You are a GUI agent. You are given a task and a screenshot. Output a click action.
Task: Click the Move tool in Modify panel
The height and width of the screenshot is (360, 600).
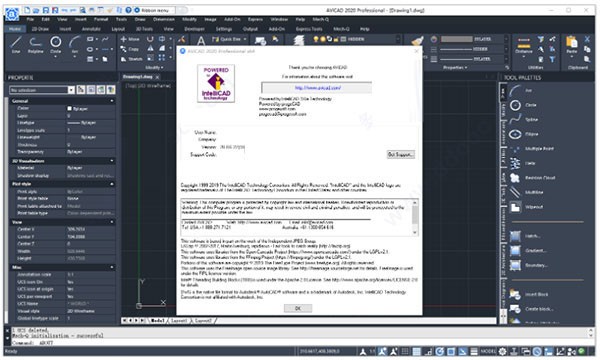130,39
